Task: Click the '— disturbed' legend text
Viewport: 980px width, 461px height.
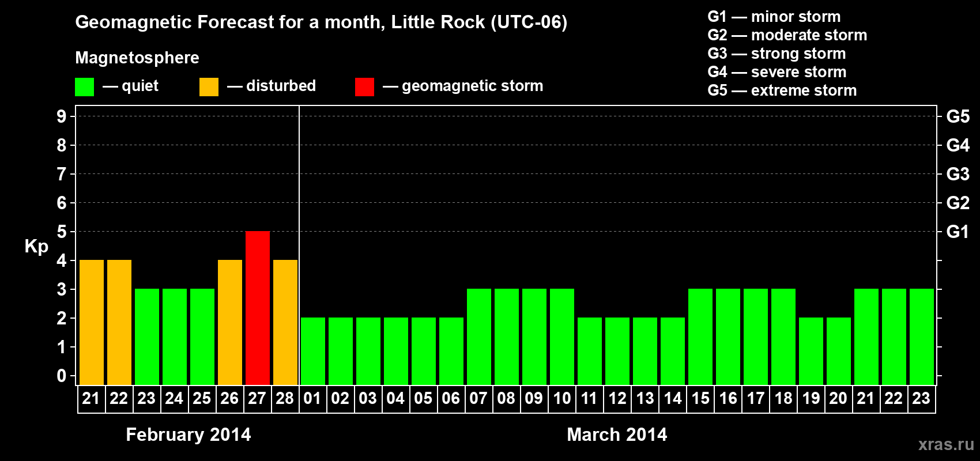Action: point(272,86)
